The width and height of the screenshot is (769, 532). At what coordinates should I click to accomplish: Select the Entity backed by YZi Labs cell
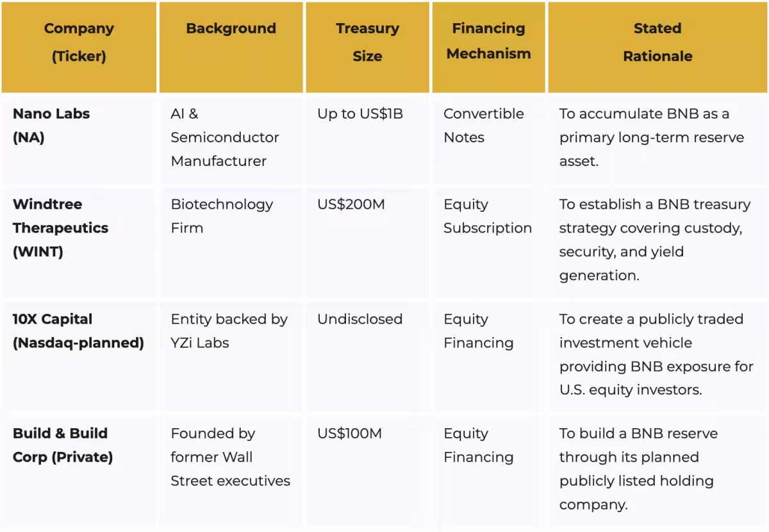pos(229,331)
